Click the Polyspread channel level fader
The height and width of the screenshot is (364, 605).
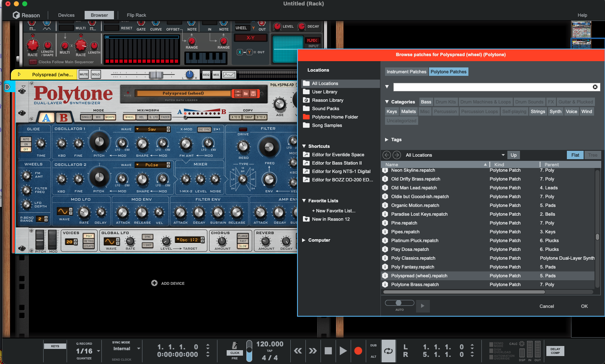[x=156, y=75]
